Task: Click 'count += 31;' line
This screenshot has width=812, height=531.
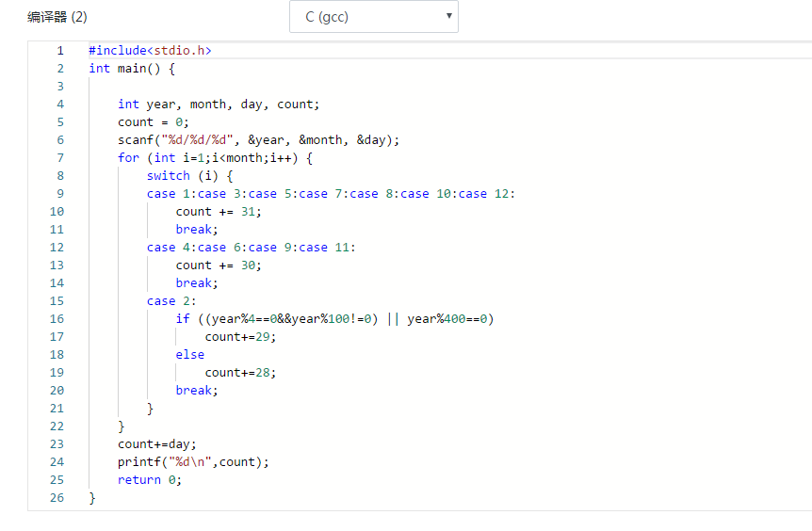Action: click(219, 212)
